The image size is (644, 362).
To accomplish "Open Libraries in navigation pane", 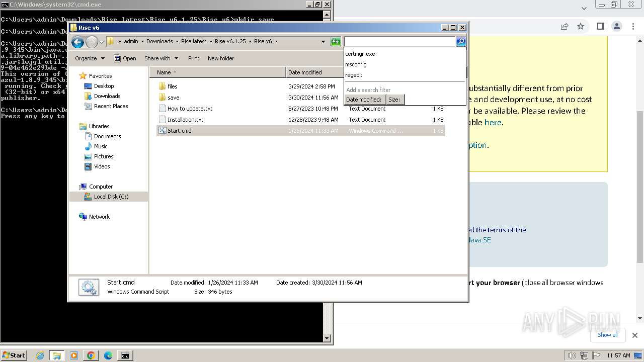I will 99,126.
